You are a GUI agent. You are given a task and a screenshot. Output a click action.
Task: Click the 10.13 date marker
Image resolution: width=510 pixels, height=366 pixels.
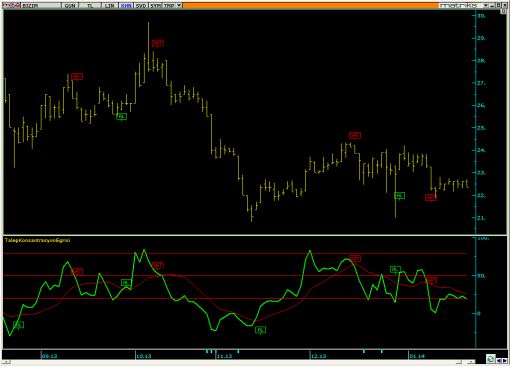tap(144, 356)
